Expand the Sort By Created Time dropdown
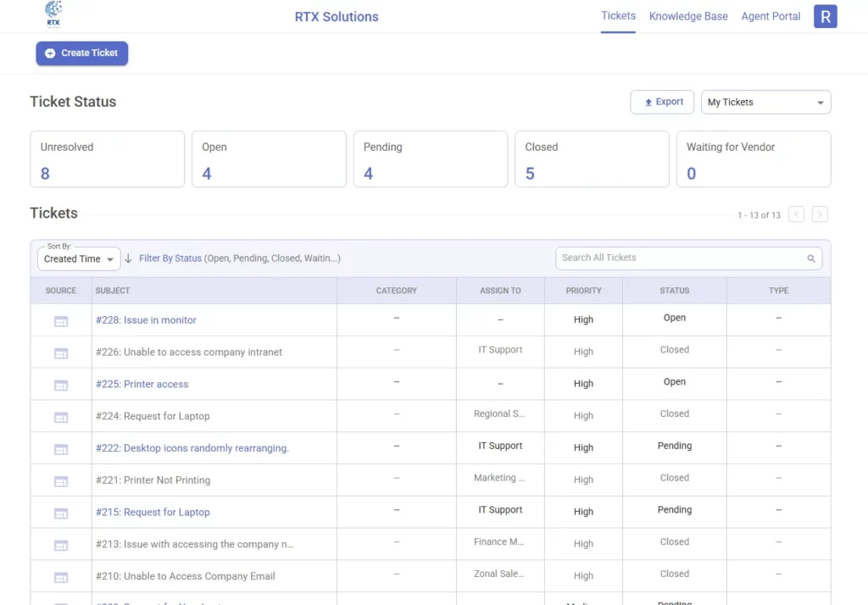 coord(79,258)
